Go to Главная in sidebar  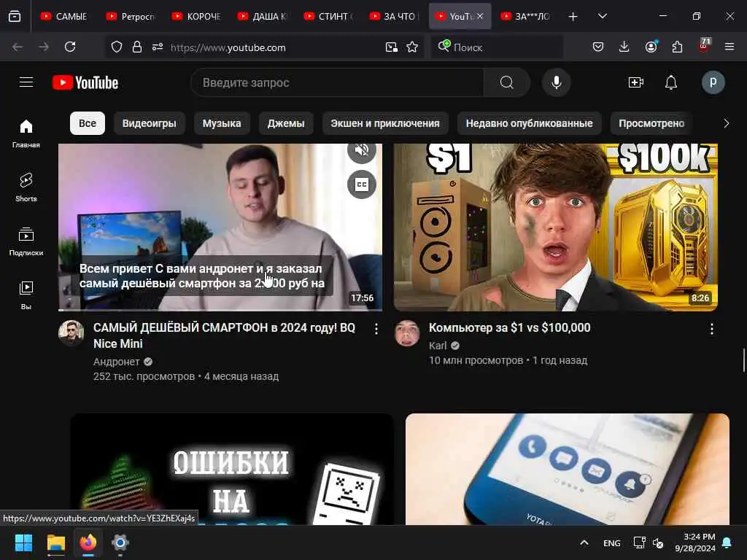26,134
